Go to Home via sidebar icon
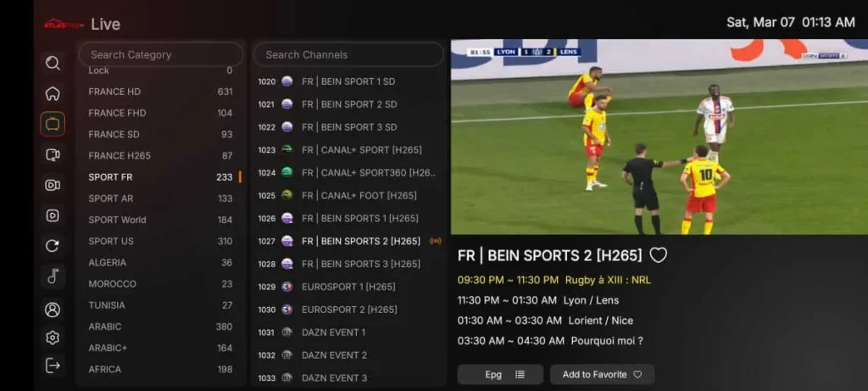Image resolution: width=868 pixels, height=391 pixels. (53, 93)
